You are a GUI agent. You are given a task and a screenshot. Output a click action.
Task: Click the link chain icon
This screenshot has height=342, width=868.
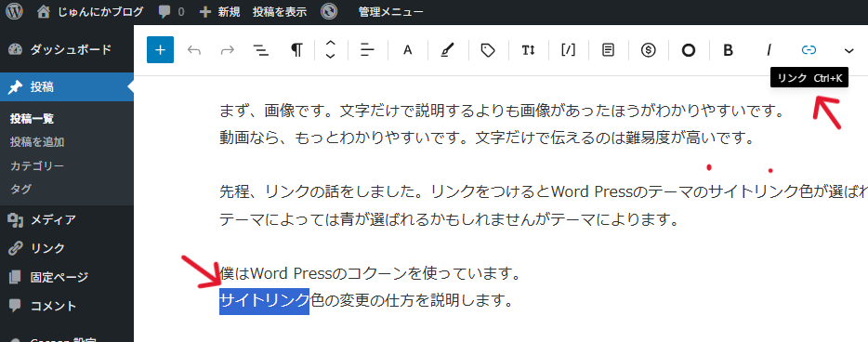tap(809, 50)
